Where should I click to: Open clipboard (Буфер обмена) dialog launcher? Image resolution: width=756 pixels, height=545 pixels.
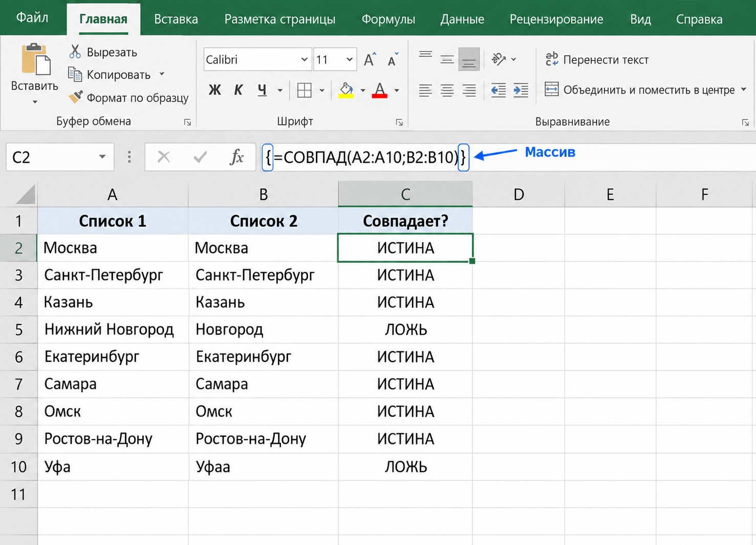pyautogui.click(x=187, y=122)
